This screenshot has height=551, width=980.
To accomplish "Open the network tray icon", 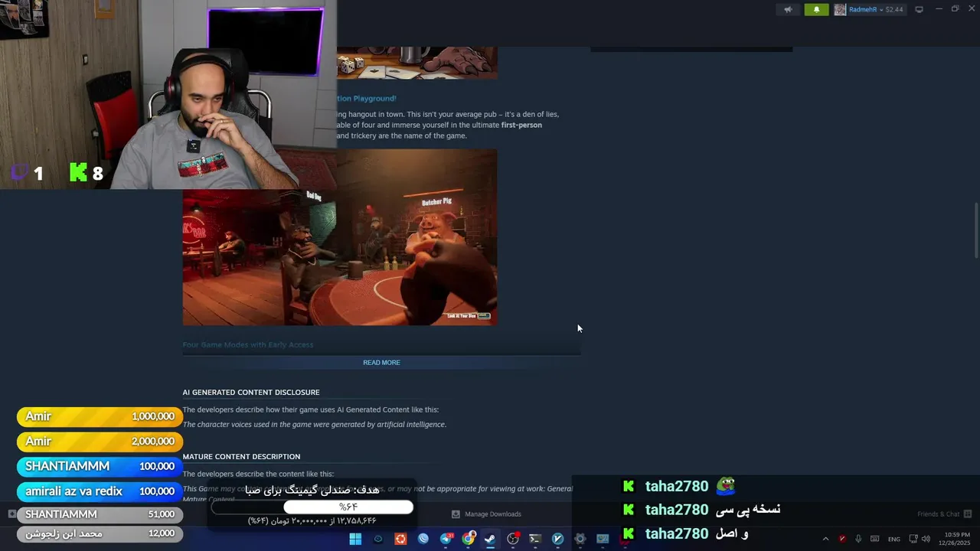I will 913,539.
